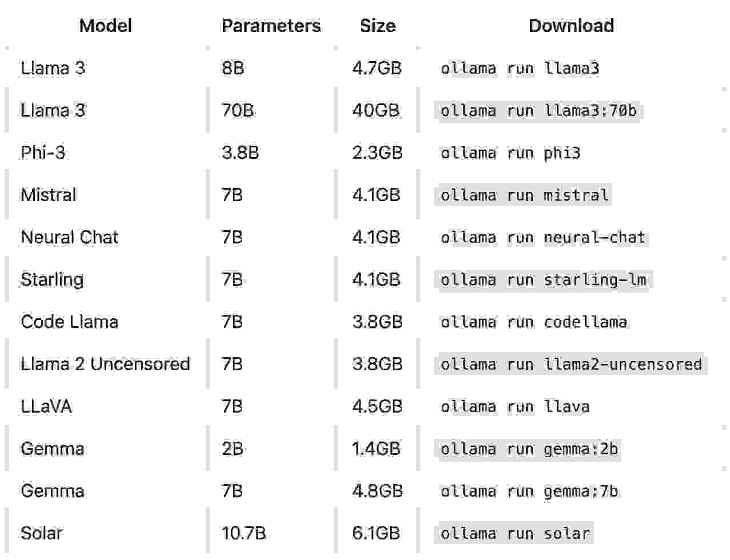Image resolution: width=730 pixels, height=560 pixels.
Task: Click the 'ollama run phi3' command
Action: [511, 153]
